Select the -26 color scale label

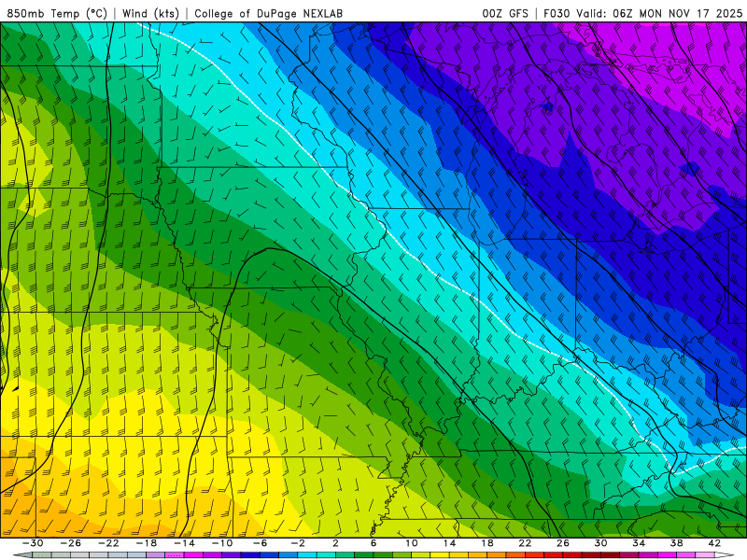(x=71, y=543)
